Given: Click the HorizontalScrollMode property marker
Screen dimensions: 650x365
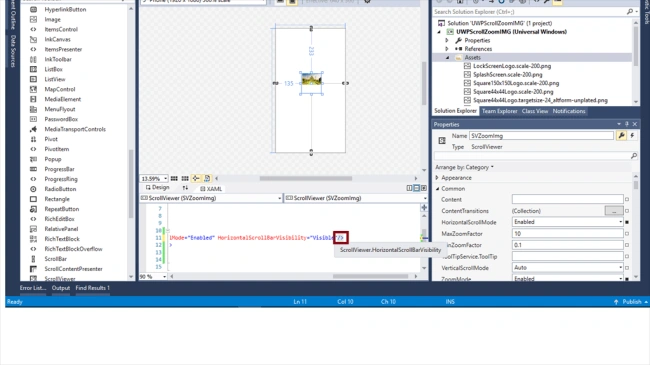Looking at the screenshot, I should click(627, 222).
